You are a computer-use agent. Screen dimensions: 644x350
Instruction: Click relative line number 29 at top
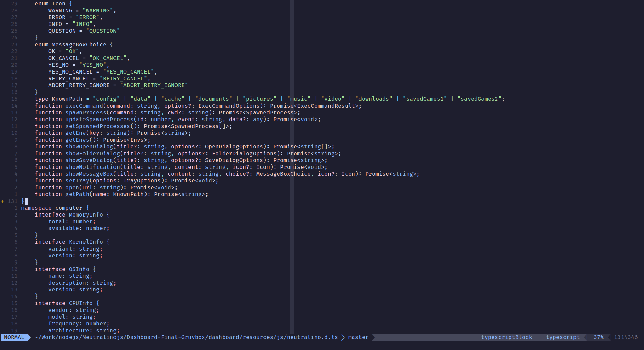14,4
